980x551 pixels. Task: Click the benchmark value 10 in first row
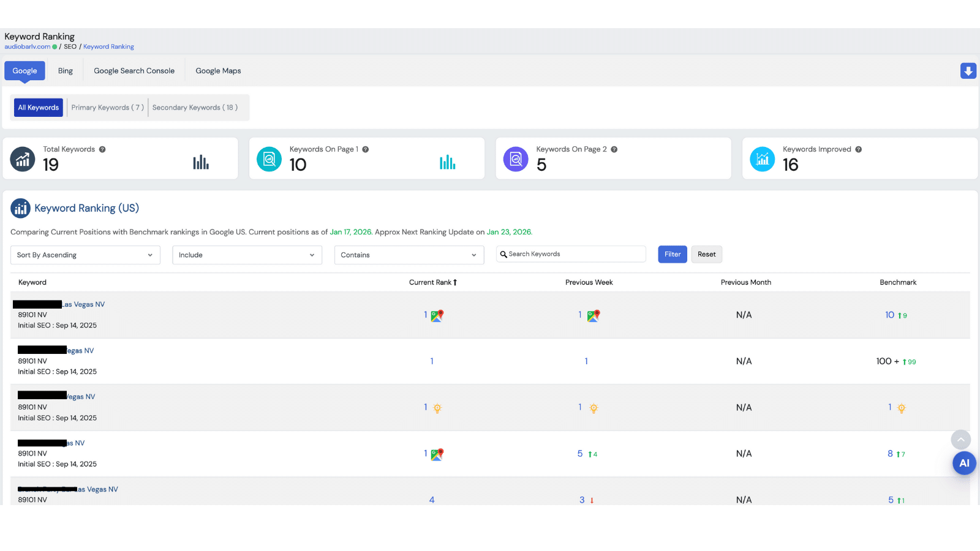coord(889,315)
